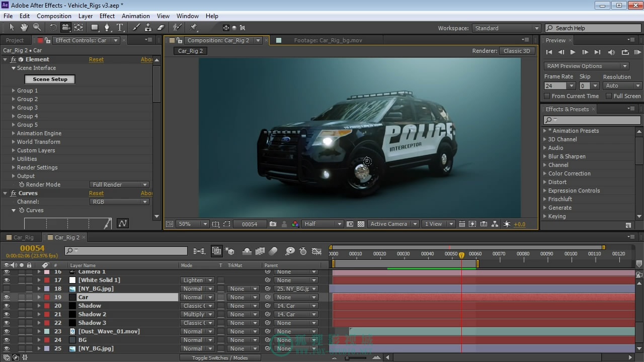
Task: Select the Hand tool
Action: coord(25,28)
